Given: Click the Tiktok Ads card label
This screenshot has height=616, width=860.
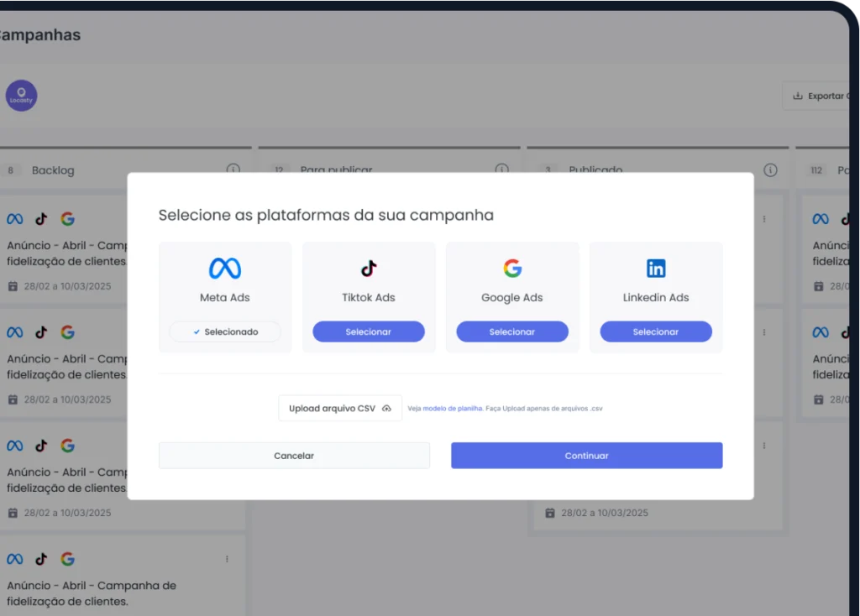Looking at the screenshot, I should (x=369, y=298).
